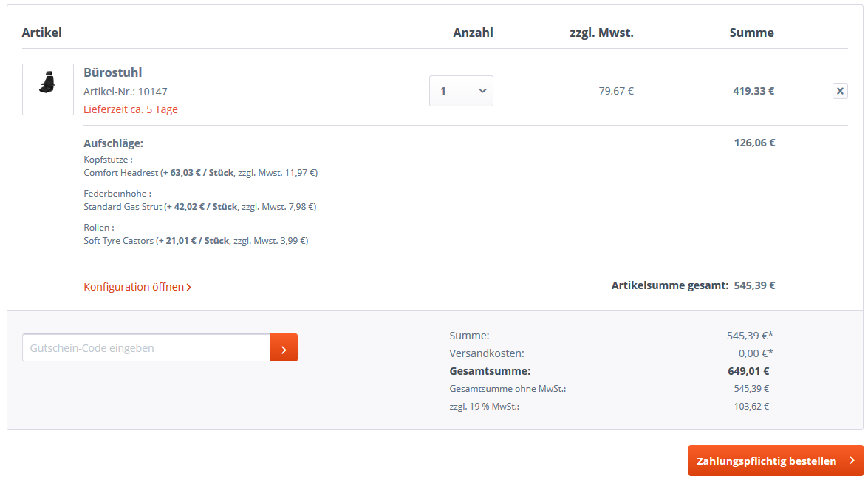
Task: Click the Versandkosten value 0,00 €*
Action: [x=756, y=353]
